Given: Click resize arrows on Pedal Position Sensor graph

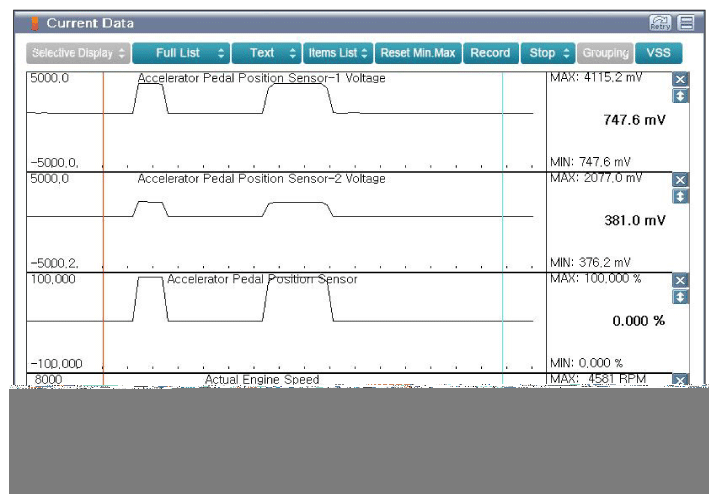Looking at the screenshot, I should 681,297.
